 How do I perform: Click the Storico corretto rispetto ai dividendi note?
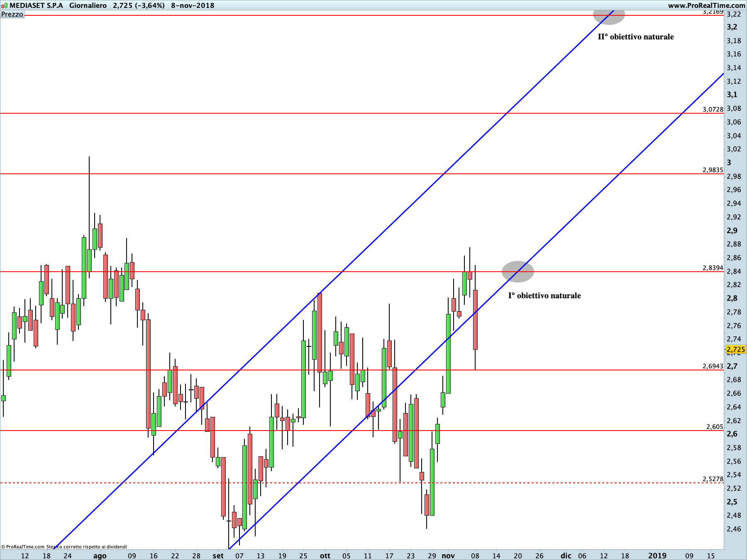[87, 547]
